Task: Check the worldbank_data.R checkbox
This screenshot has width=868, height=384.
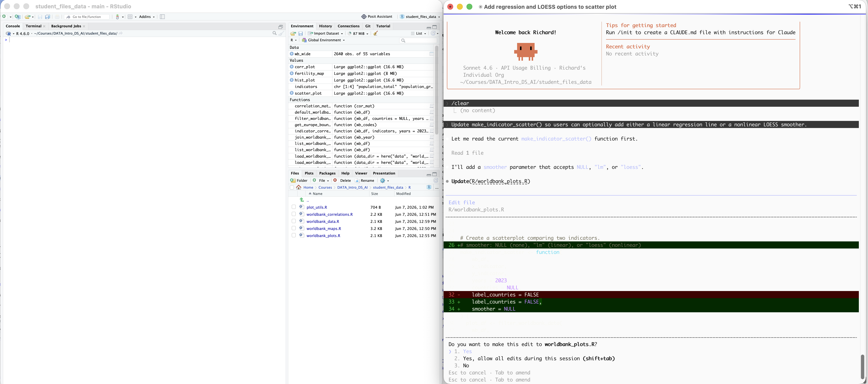Action: tap(294, 221)
